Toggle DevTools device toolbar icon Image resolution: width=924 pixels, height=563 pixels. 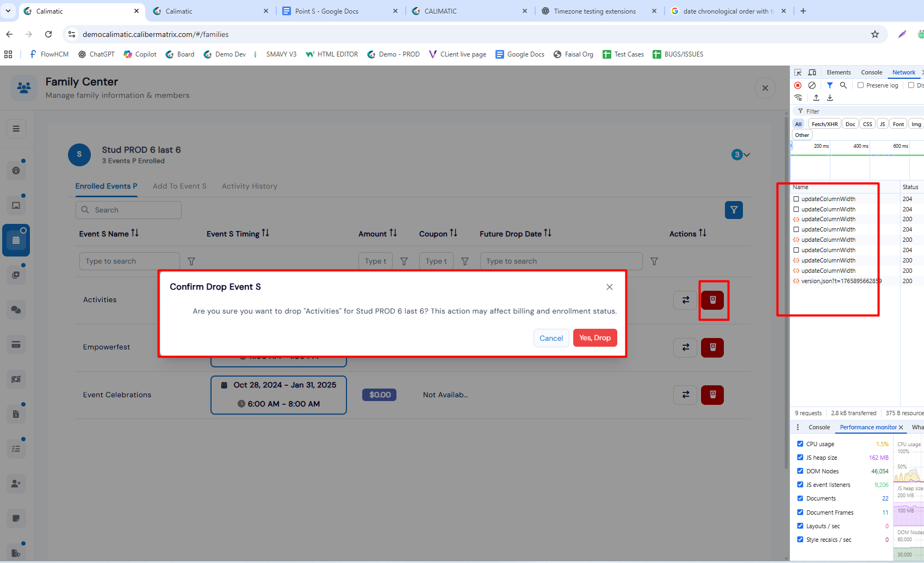point(812,72)
